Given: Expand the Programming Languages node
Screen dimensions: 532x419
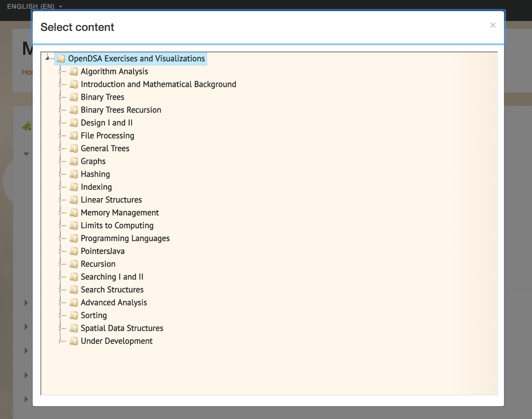Looking at the screenshot, I should 60,238.
